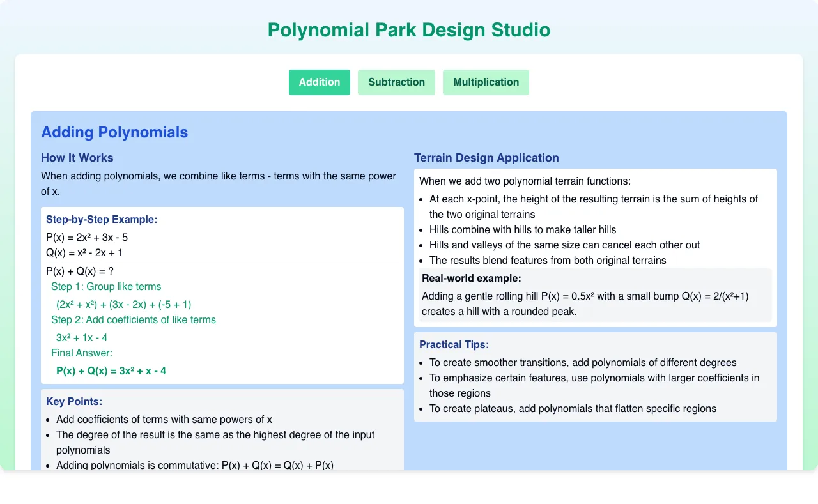The image size is (818, 504).
Task: Click the Step-by-Step Example label
Action: coord(102,220)
